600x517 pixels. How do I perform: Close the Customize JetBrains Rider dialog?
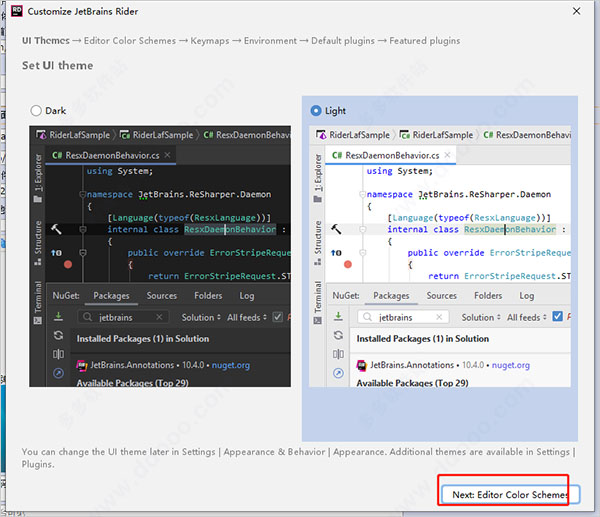point(576,11)
